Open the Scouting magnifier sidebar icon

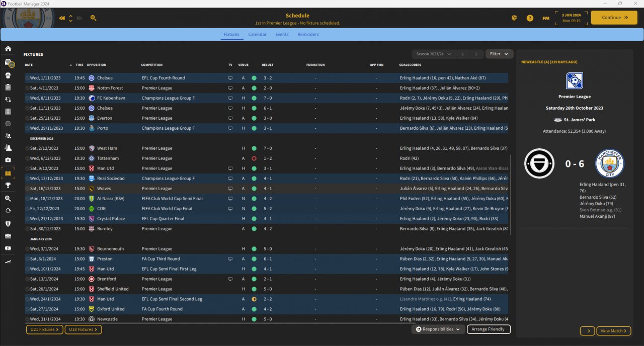click(8, 199)
